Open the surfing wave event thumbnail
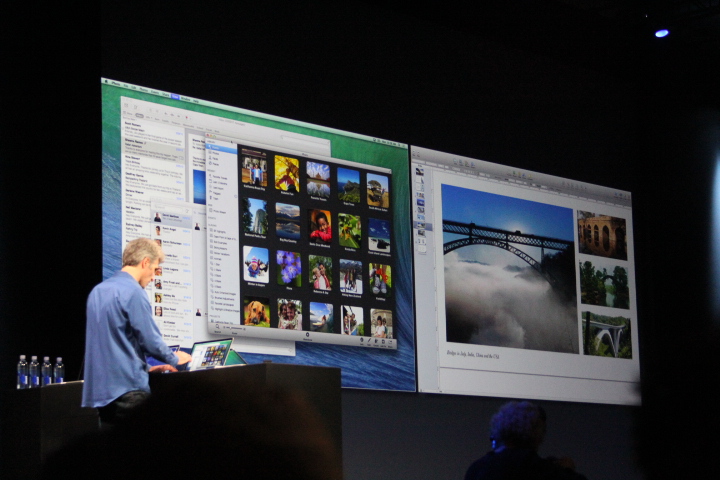 [x=321, y=317]
